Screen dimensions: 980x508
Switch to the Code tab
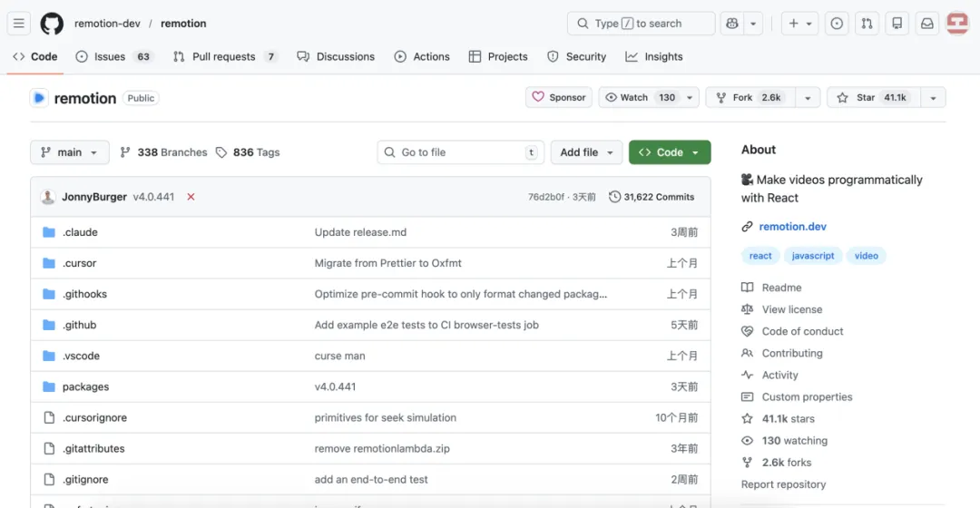coord(35,56)
